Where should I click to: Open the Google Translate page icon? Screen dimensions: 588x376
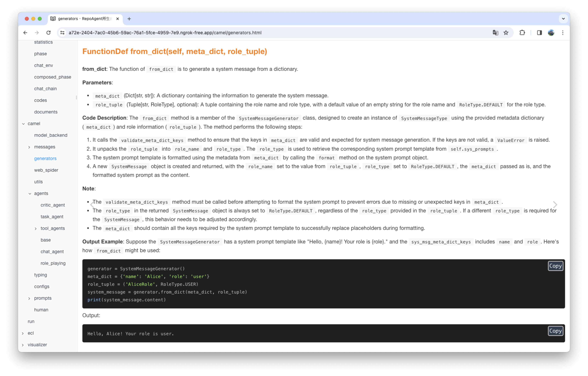click(495, 33)
